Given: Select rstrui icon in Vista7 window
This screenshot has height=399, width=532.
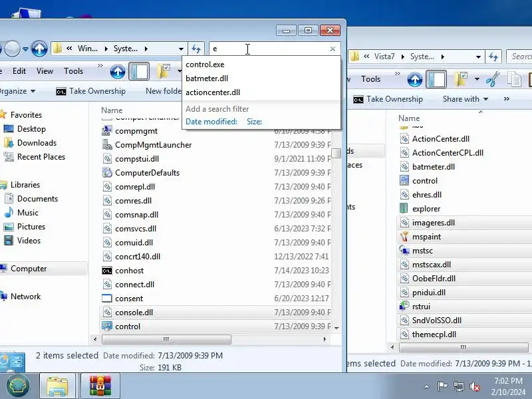Looking at the screenshot, I should (x=404, y=306).
